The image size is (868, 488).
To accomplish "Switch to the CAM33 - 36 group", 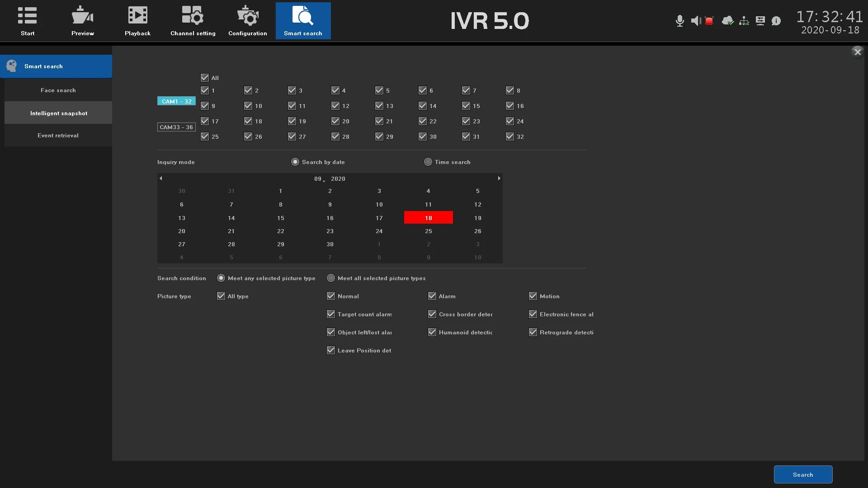I will [x=176, y=127].
